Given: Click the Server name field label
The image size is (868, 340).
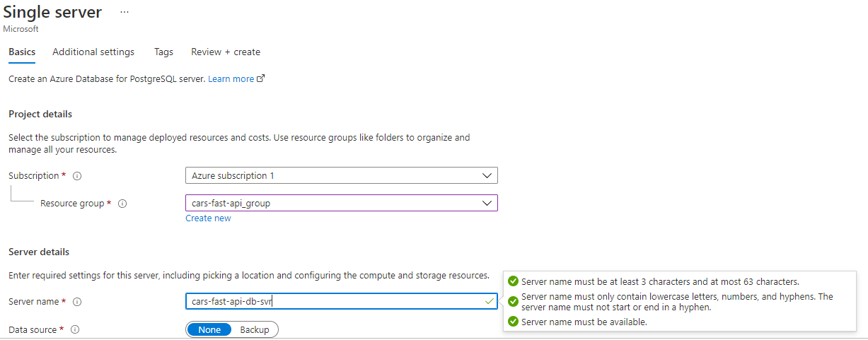Looking at the screenshot, I should click(34, 302).
